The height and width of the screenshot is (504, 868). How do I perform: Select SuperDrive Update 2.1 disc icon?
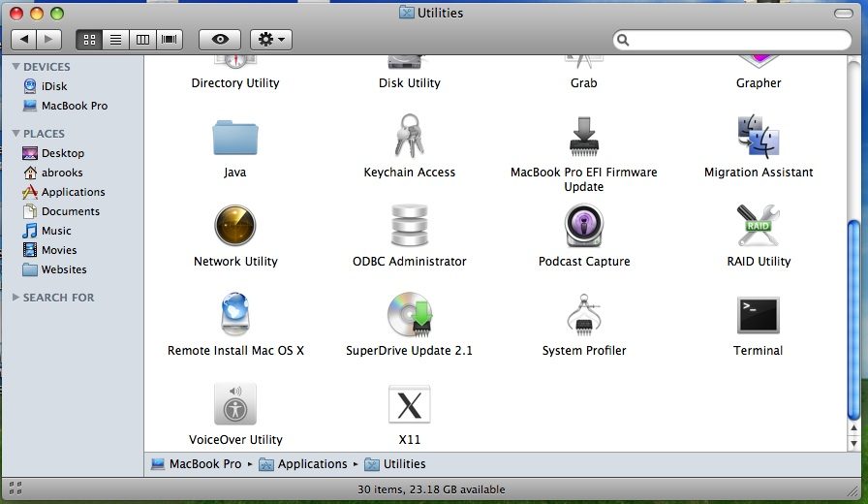pos(410,314)
